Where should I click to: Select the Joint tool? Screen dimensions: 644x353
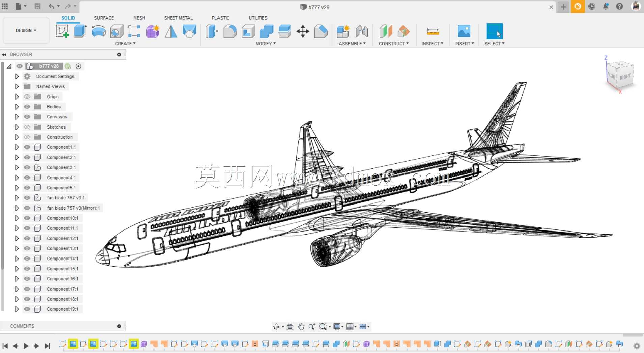pos(362,31)
